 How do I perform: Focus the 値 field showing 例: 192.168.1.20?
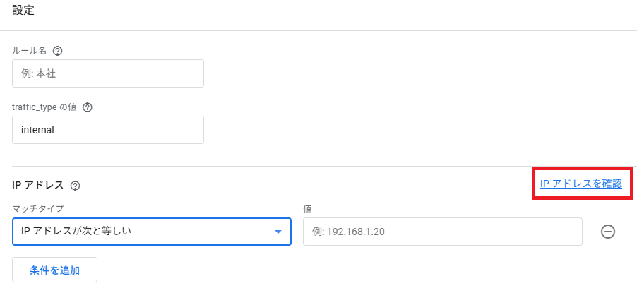442,232
